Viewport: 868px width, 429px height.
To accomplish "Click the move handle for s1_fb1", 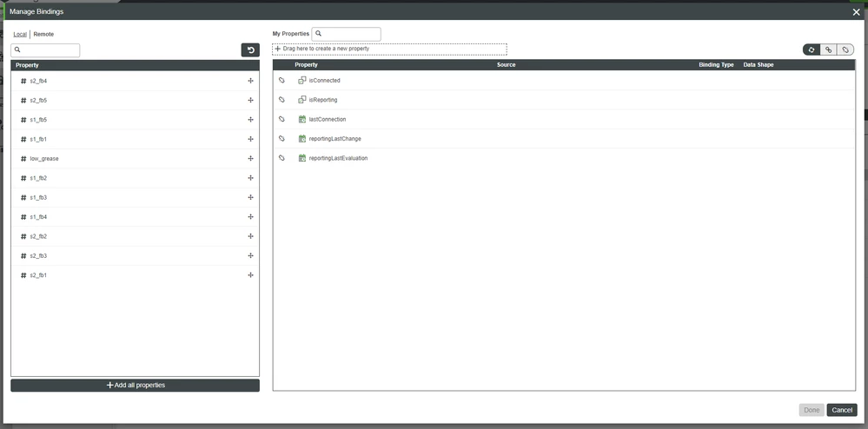I will 251,139.
